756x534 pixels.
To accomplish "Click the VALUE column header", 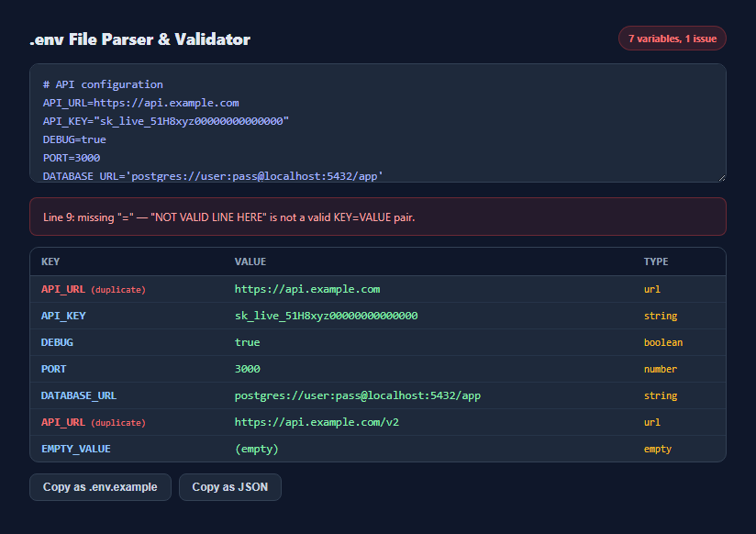I will [250, 261].
